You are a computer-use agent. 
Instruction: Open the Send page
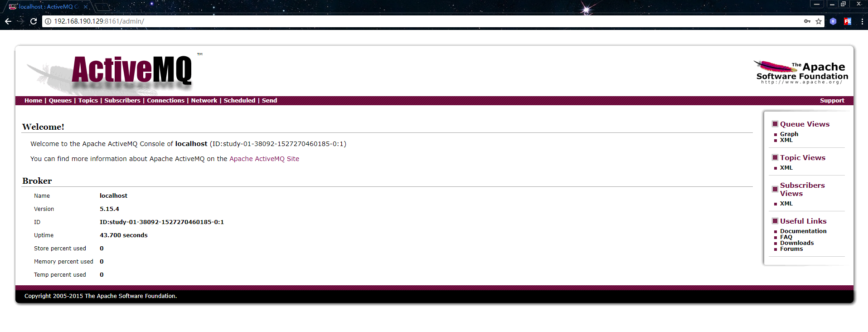point(269,101)
